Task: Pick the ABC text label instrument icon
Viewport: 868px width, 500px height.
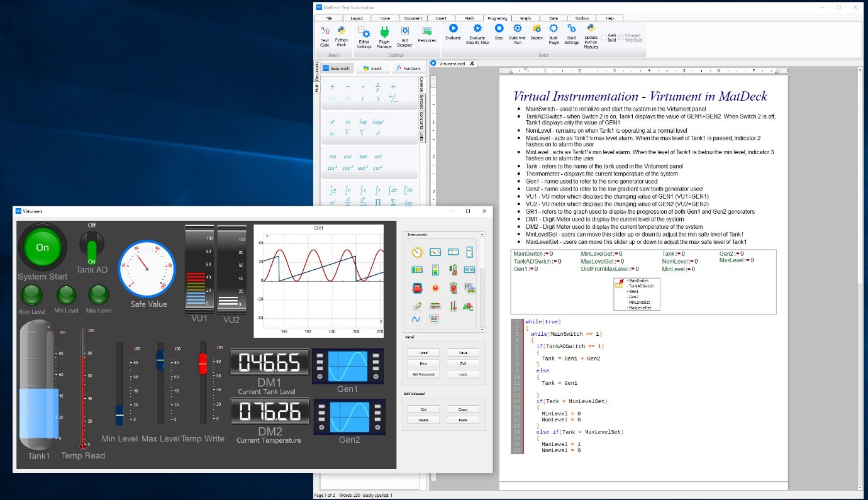Action: click(469, 306)
